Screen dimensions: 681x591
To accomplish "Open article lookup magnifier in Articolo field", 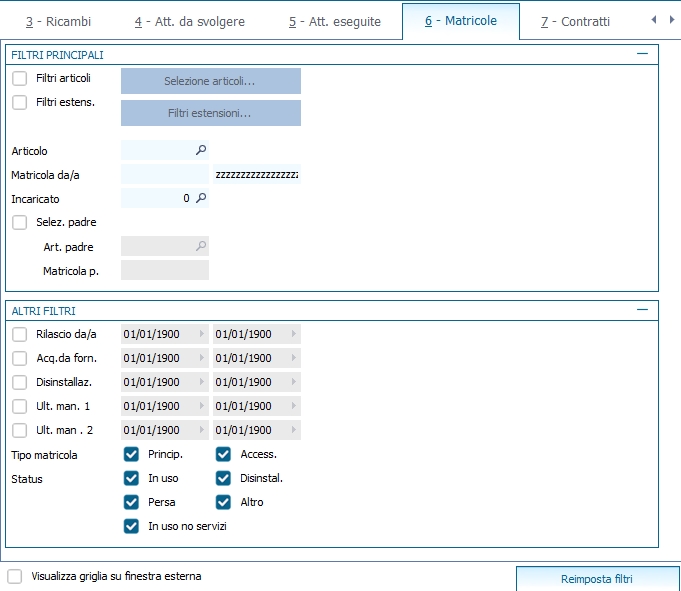I will point(201,150).
